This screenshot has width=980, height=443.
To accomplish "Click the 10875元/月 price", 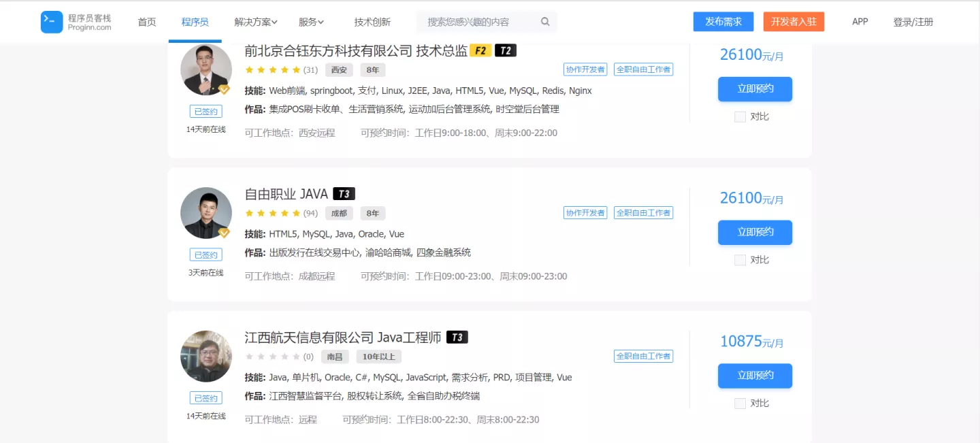I will (x=752, y=342).
